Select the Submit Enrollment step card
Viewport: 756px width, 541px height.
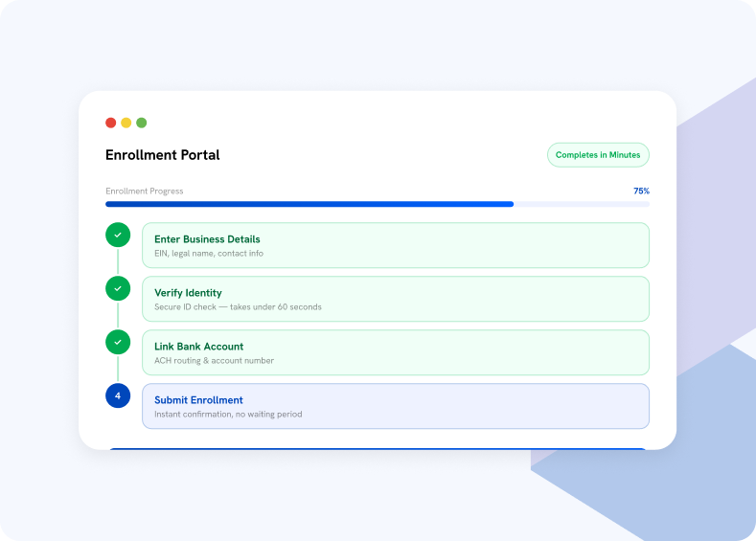pos(396,406)
